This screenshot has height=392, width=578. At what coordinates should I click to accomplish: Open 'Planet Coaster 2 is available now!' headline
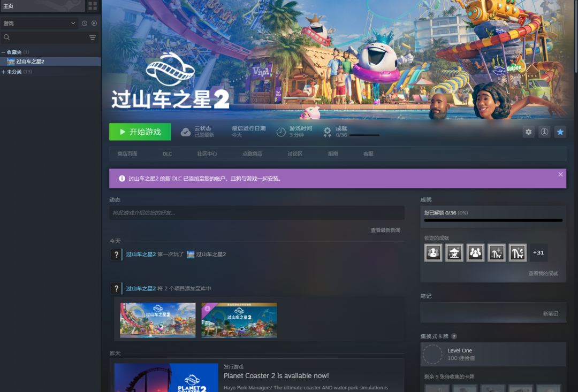click(276, 376)
